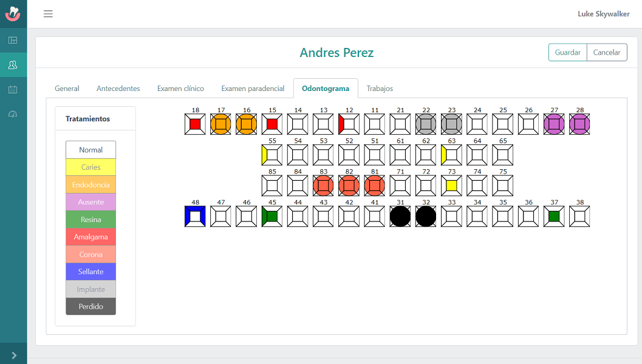Click purple absent tooth 28
Image resolution: width=642 pixels, height=364 pixels.
pyautogui.click(x=579, y=124)
